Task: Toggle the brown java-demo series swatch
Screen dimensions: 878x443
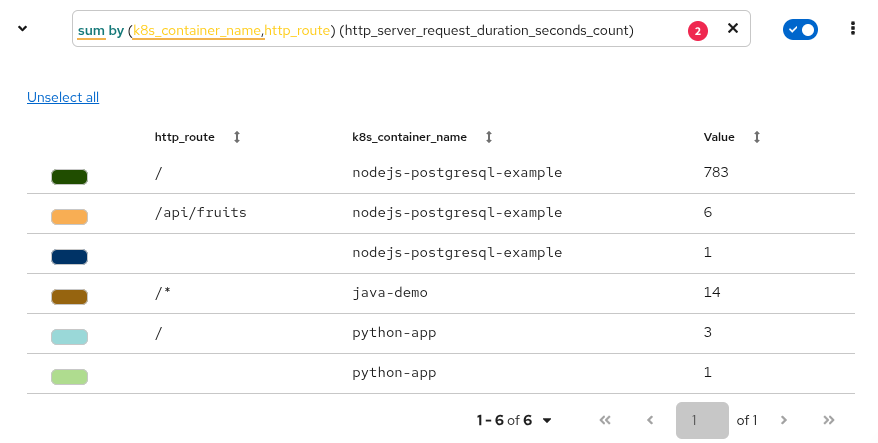Action: [x=69, y=297]
